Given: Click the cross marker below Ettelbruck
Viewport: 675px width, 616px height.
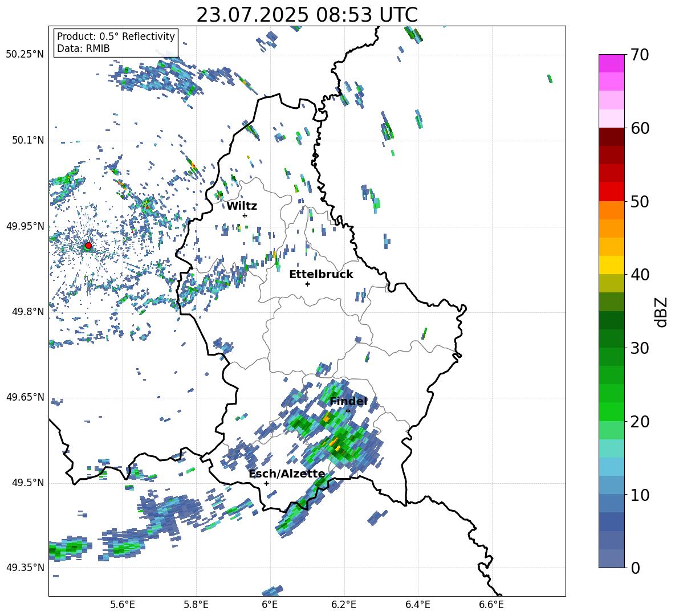Looking at the screenshot, I should (x=307, y=284).
